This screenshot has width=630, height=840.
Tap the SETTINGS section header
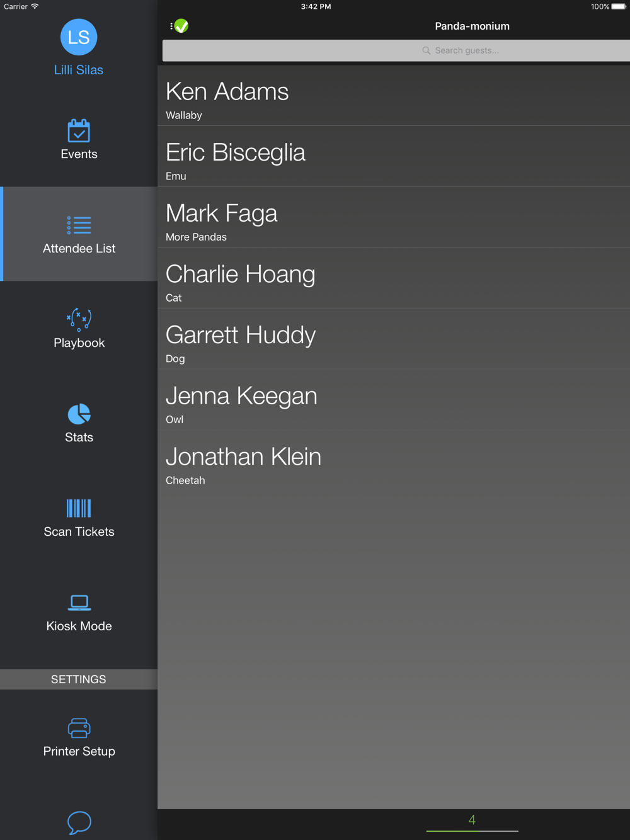[x=79, y=679]
